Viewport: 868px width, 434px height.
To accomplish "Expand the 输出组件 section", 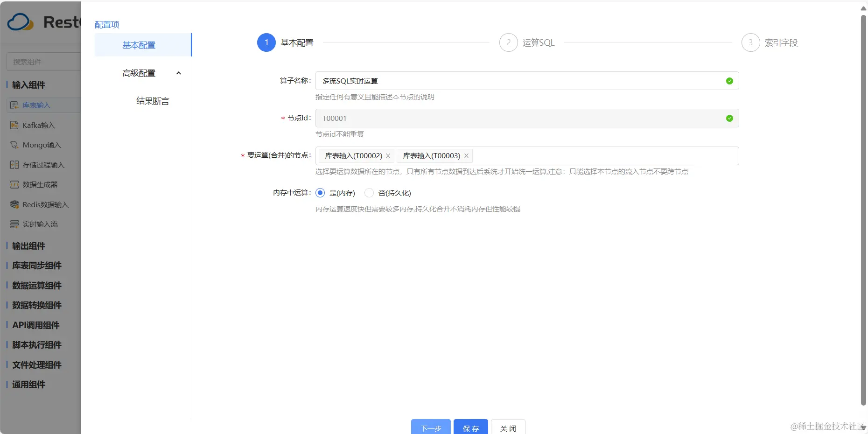I will tap(28, 246).
